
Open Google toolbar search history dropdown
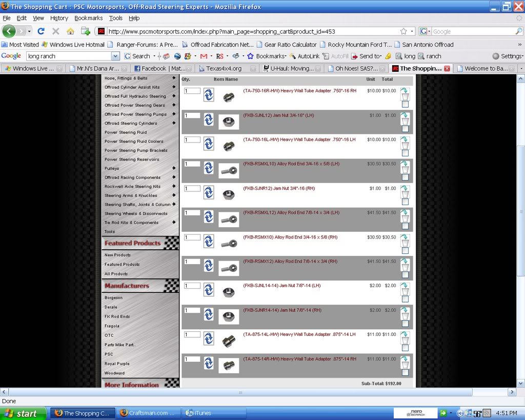pos(115,56)
